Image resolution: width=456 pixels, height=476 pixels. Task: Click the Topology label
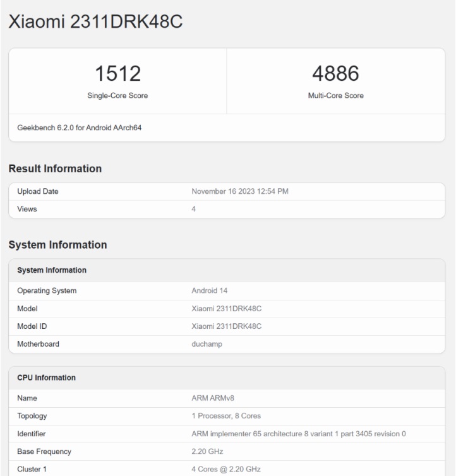point(32,416)
